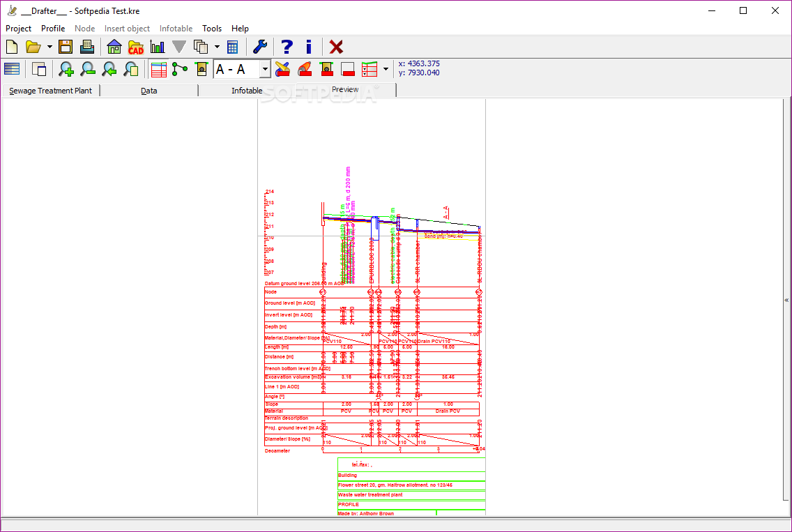Switch to the Data tab
792x532 pixels.
149,91
